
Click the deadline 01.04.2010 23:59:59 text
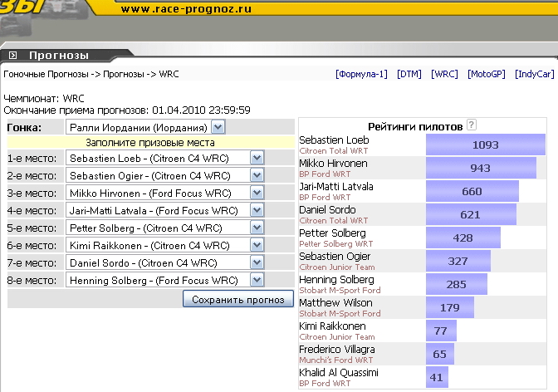[x=201, y=110]
